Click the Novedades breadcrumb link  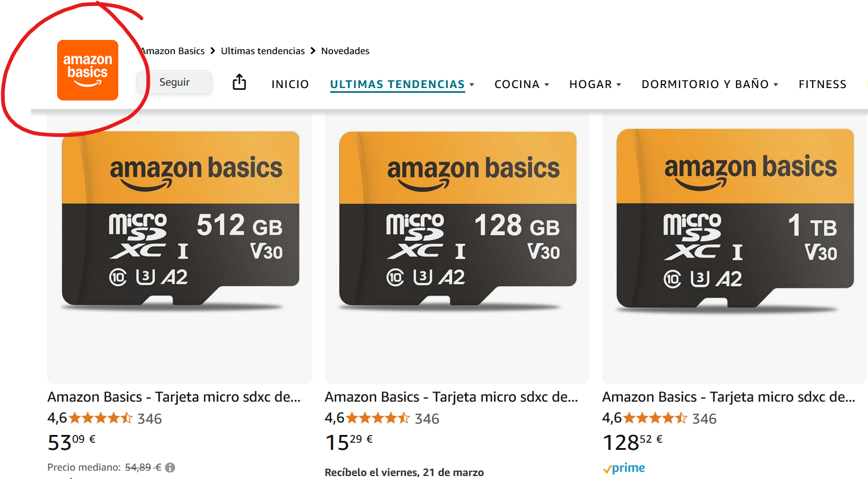point(345,51)
